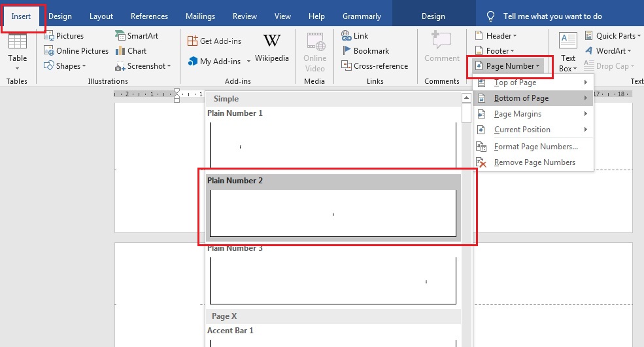Open the Screenshot dropdown
Image resolution: width=644 pixels, height=347 pixels.
point(143,65)
